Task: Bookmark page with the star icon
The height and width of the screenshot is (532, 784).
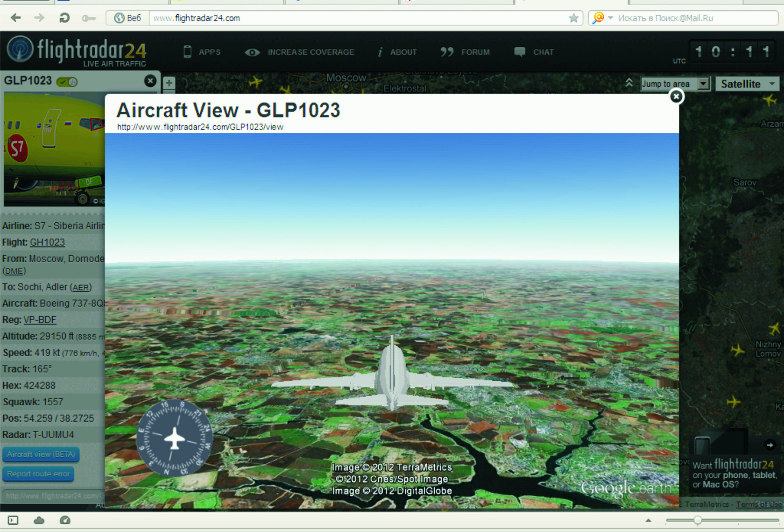Action: (x=574, y=18)
